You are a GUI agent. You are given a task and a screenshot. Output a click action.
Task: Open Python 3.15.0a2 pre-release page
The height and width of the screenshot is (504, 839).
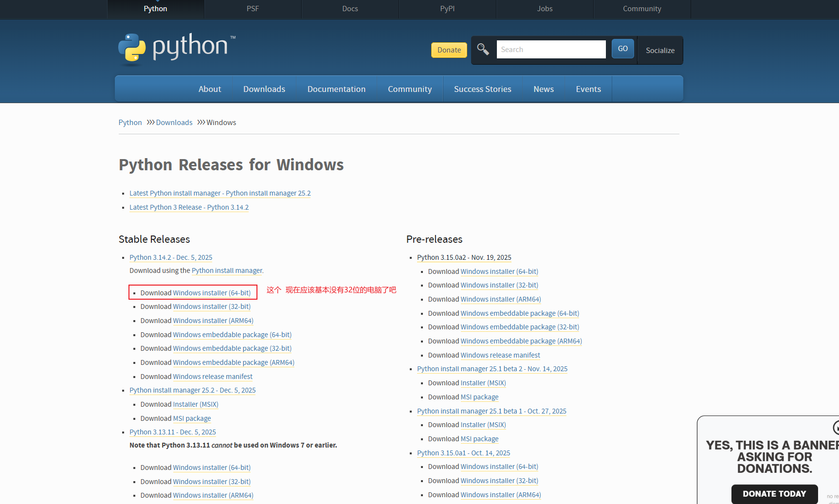tap(464, 257)
